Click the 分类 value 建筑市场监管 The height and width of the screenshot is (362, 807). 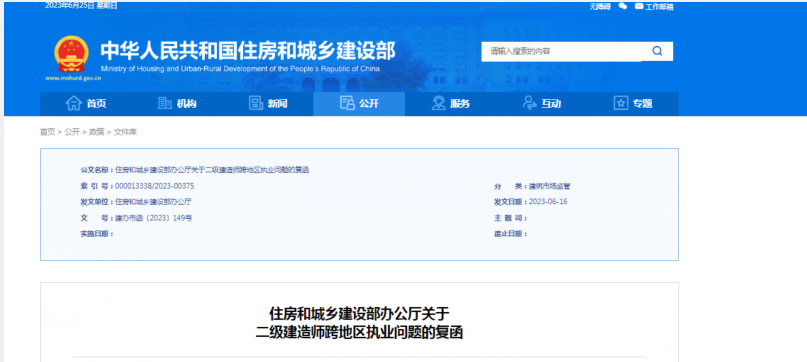tap(550, 186)
